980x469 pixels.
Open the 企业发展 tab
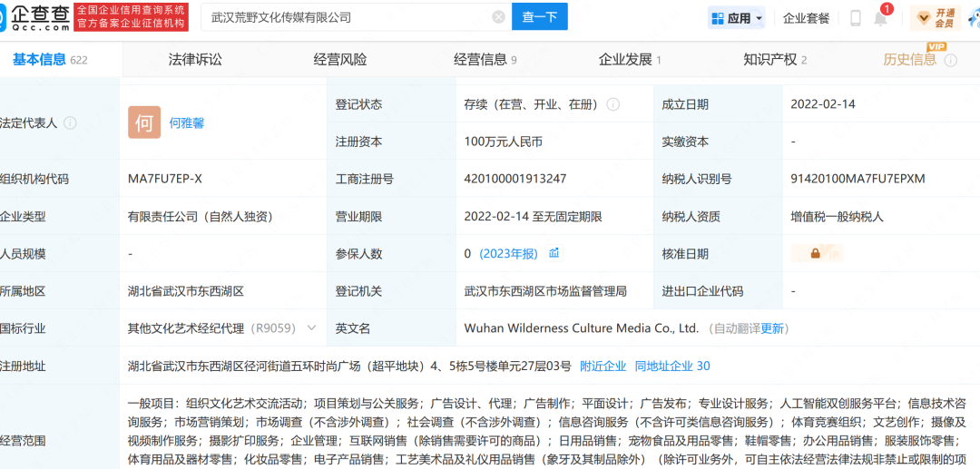pyautogui.click(x=630, y=60)
